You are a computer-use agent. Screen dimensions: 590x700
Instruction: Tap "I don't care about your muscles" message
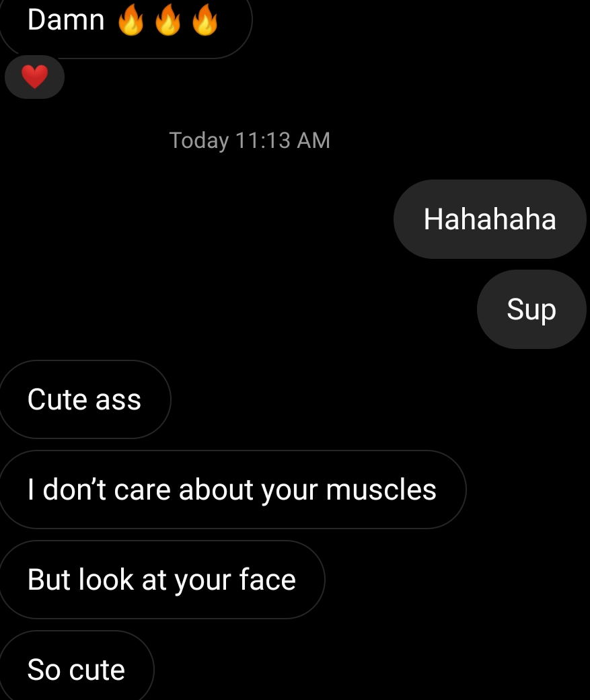233,490
